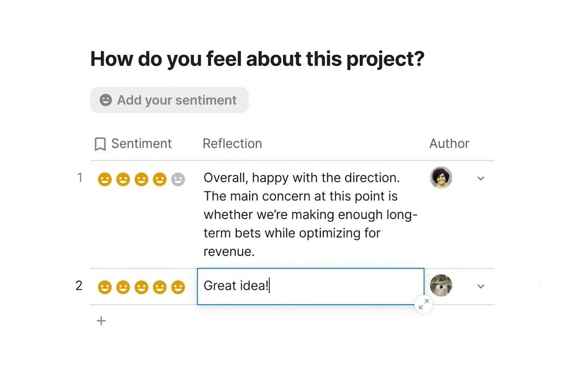
Task: Click the Author column header
Action: point(449,144)
